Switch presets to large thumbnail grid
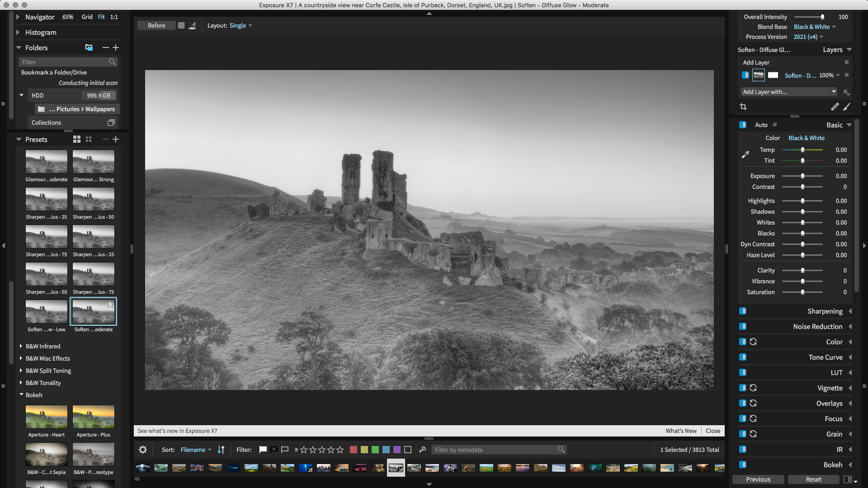868x488 pixels. coord(77,139)
